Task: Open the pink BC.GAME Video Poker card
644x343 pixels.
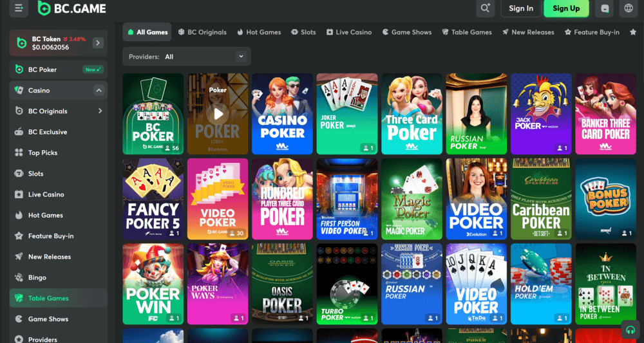Action: coord(218,199)
